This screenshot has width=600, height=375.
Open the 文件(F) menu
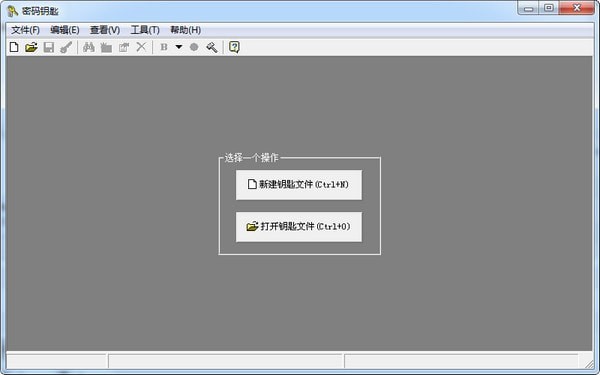coord(25,30)
